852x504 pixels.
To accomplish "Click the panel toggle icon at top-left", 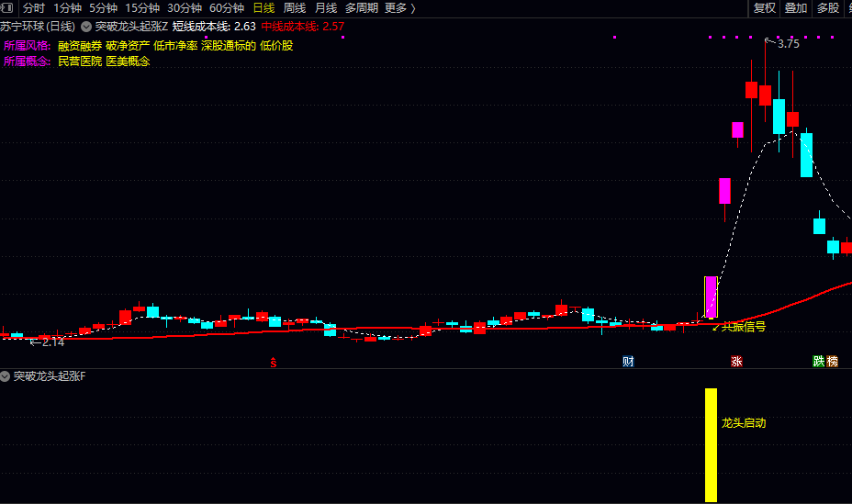I will click(x=7, y=7).
